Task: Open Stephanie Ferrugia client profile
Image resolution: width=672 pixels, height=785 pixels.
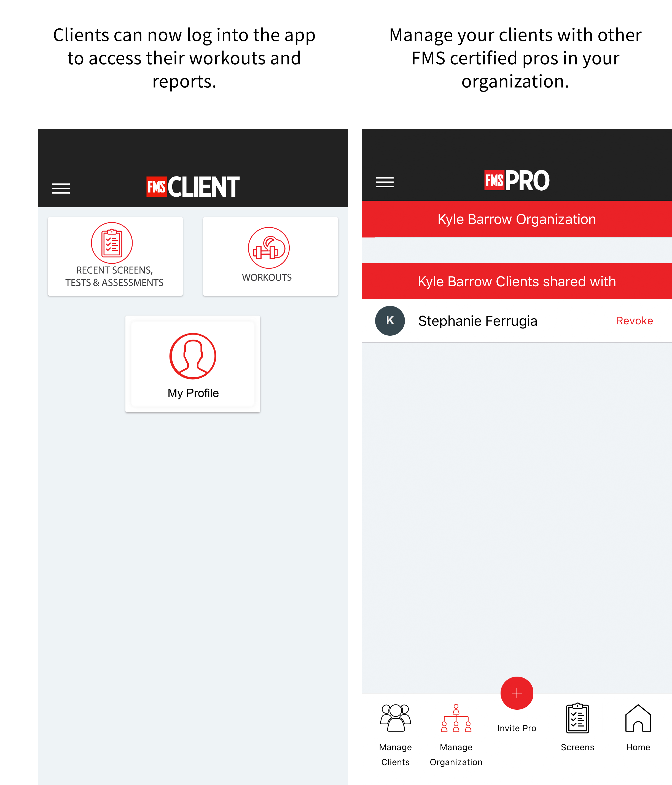Action: [477, 320]
